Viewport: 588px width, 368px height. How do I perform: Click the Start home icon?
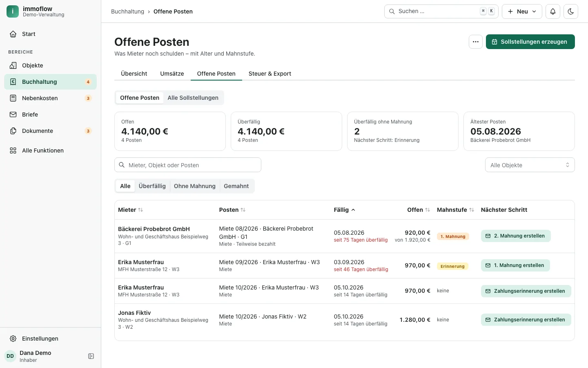click(13, 34)
